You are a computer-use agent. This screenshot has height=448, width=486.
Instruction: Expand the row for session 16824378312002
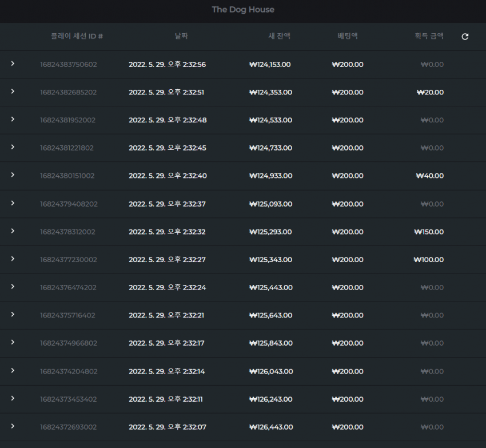[x=13, y=231]
